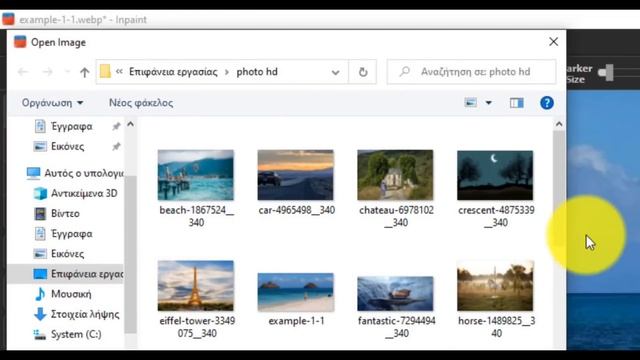The height and width of the screenshot is (360, 640).
Task: Click the sidebar vertical scrollbar thumb
Action: point(130,255)
